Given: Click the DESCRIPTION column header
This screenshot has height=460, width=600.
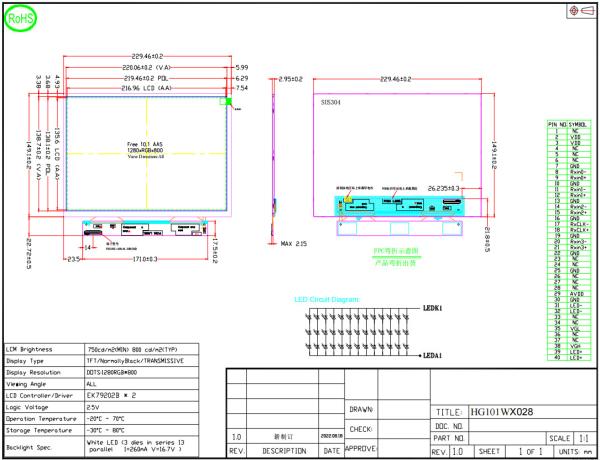Looking at the screenshot, I should pyautogui.click(x=284, y=451).
